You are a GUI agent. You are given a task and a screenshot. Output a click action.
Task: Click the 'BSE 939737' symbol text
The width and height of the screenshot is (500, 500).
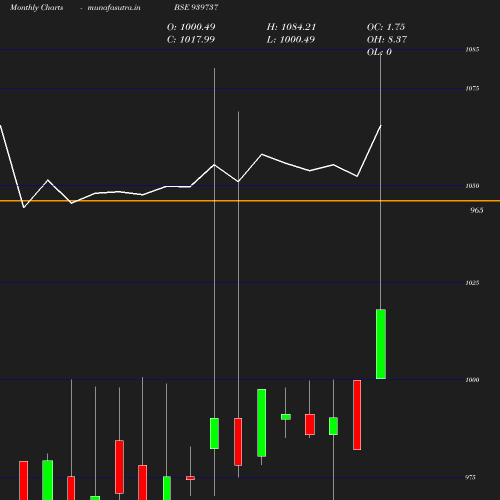[x=196, y=7]
